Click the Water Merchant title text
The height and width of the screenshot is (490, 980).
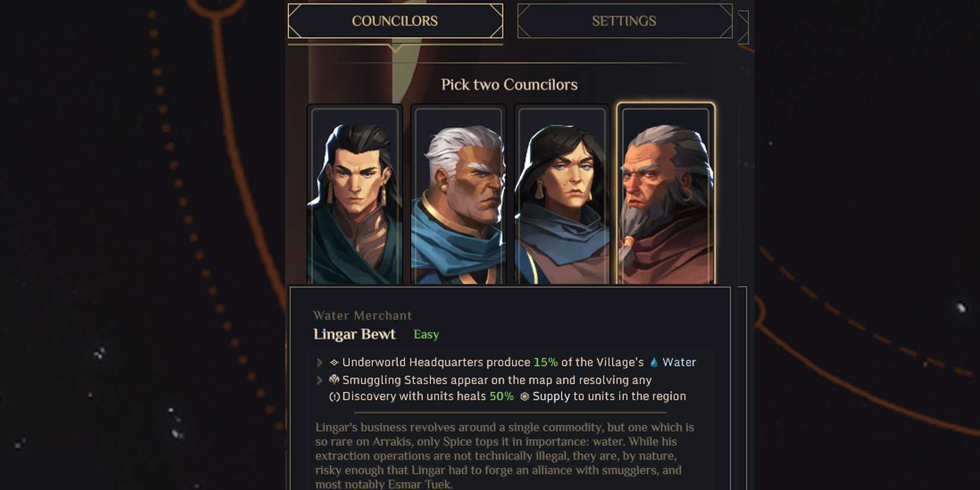click(362, 315)
